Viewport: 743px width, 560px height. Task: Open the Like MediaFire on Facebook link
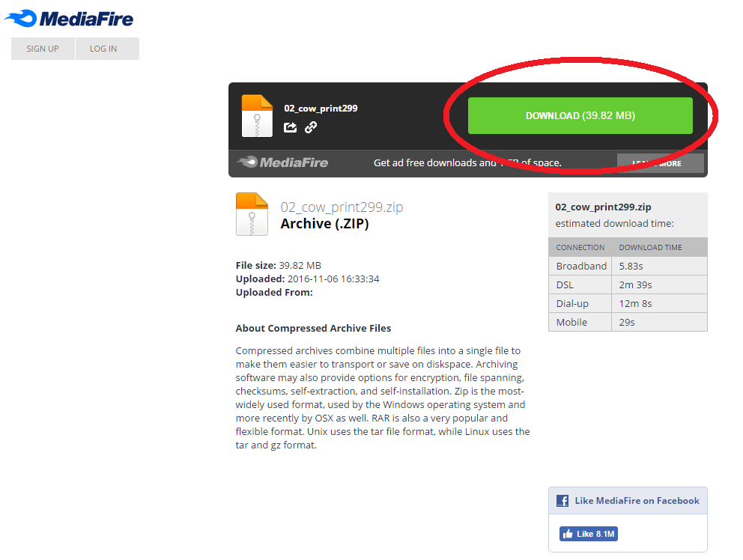pyautogui.click(x=637, y=501)
